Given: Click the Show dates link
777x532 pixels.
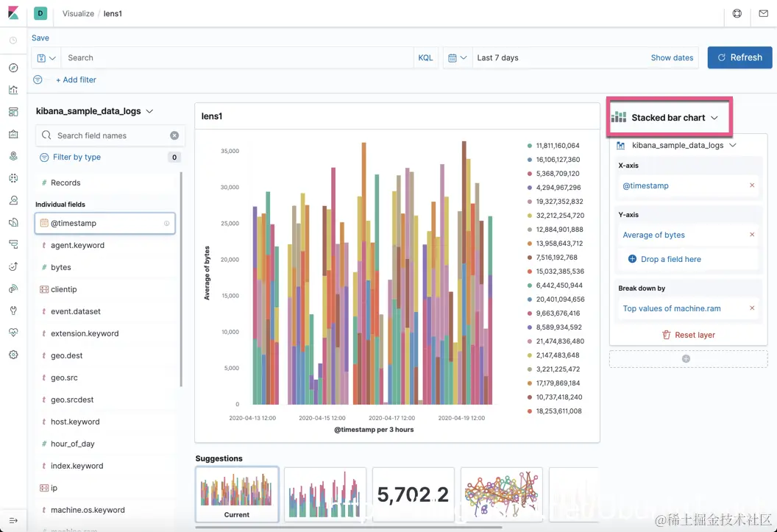Looking at the screenshot, I should click(x=672, y=57).
